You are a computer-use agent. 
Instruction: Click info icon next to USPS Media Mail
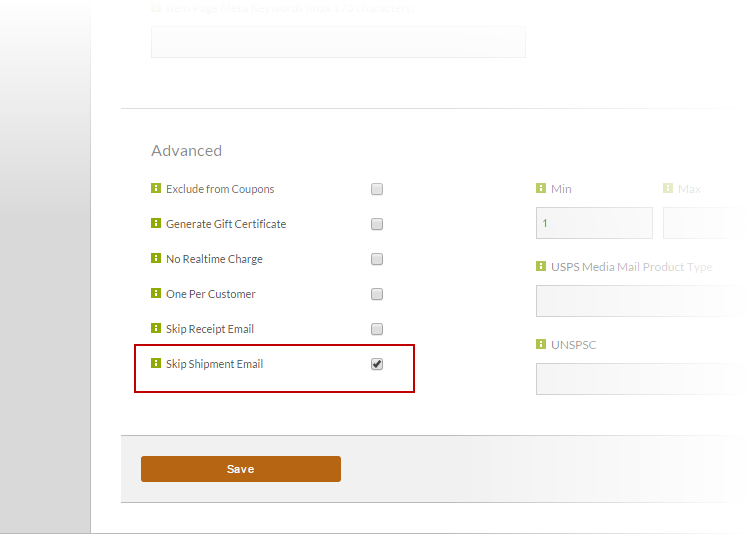[541, 266]
